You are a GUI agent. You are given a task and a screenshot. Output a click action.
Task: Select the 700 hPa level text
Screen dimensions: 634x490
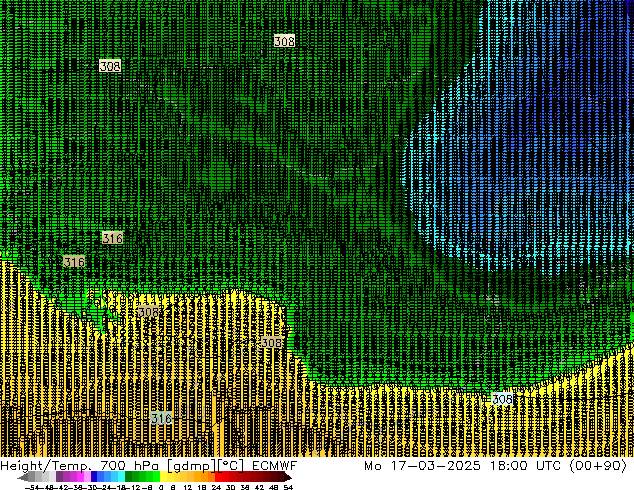[118, 466]
